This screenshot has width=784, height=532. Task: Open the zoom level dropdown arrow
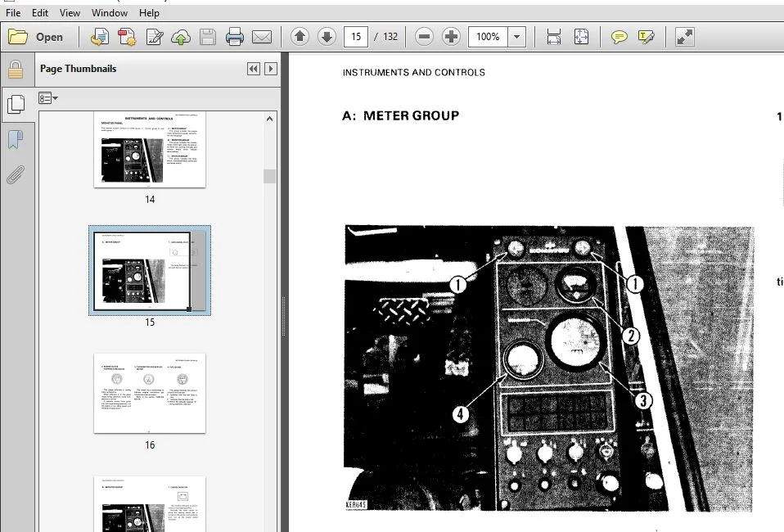(517, 37)
